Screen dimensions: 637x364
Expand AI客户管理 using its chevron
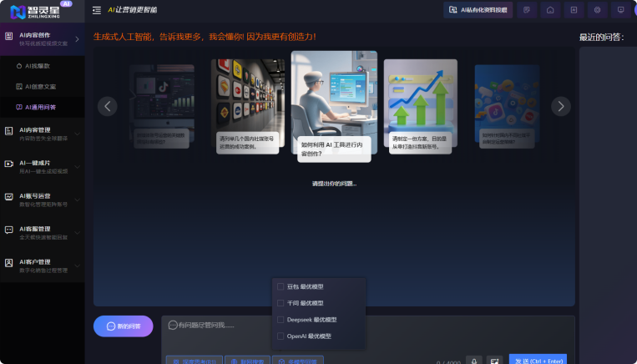coord(77,265)
